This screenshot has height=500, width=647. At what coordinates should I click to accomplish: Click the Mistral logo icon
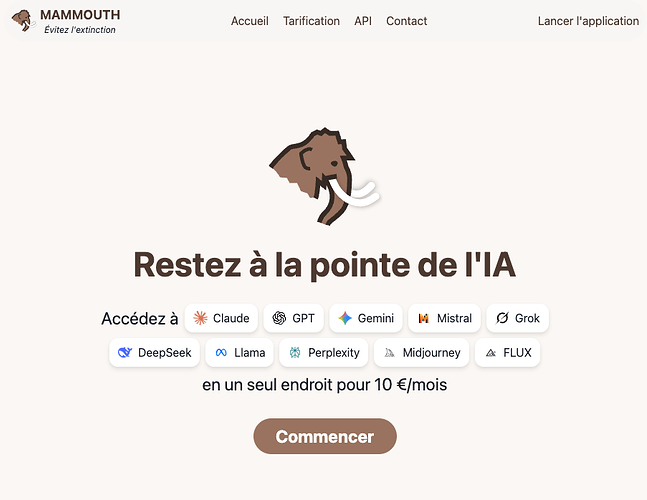tap(424, 318)
